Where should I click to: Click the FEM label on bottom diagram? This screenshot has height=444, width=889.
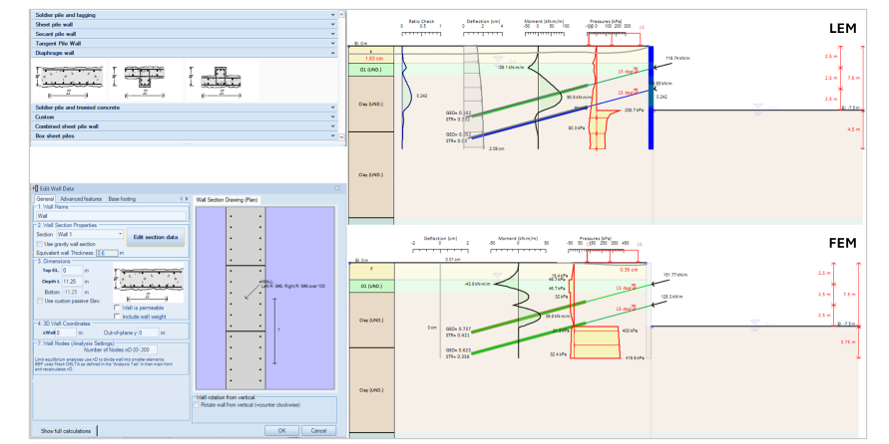tap(843, 244)
